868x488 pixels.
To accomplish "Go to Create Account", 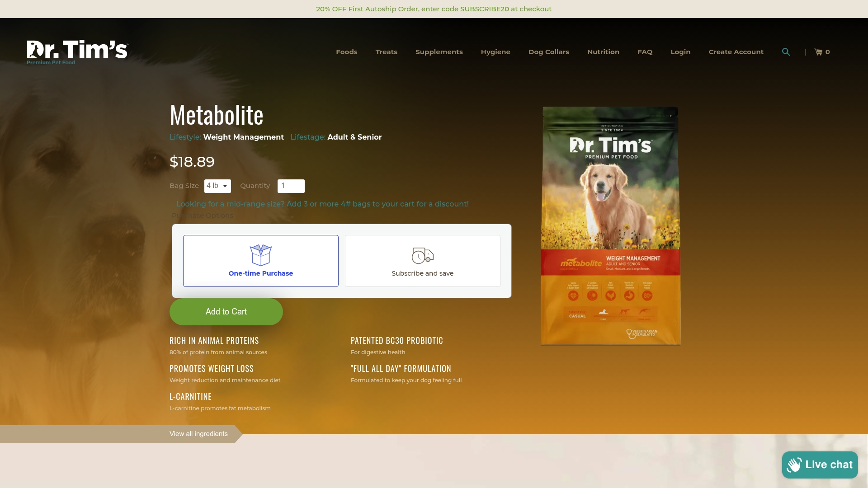I will (736, 52).
